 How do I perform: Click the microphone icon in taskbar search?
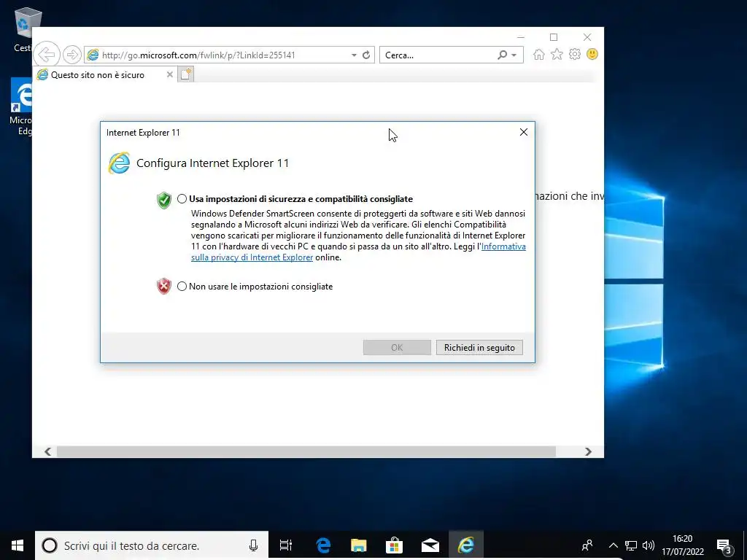[253, 545]
